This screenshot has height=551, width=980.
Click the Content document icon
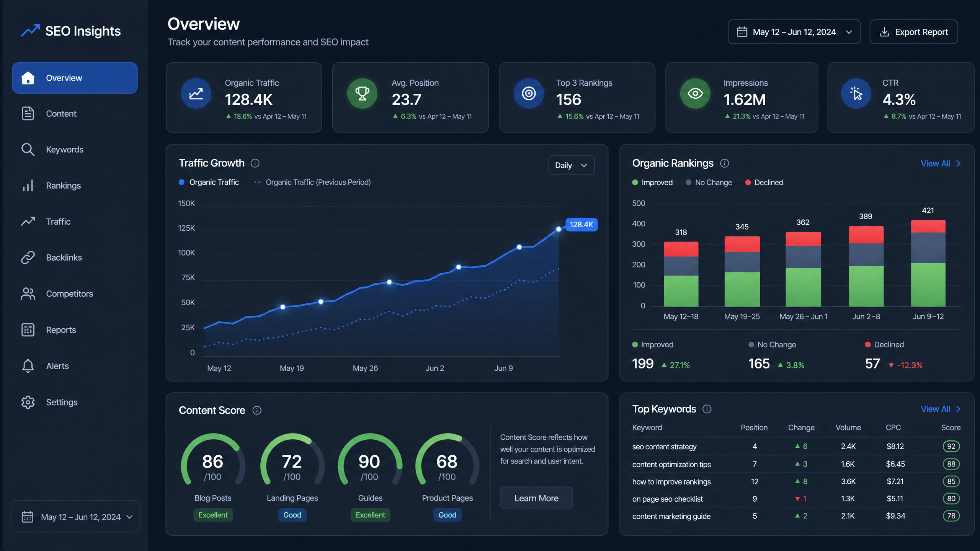pos(28,114)
